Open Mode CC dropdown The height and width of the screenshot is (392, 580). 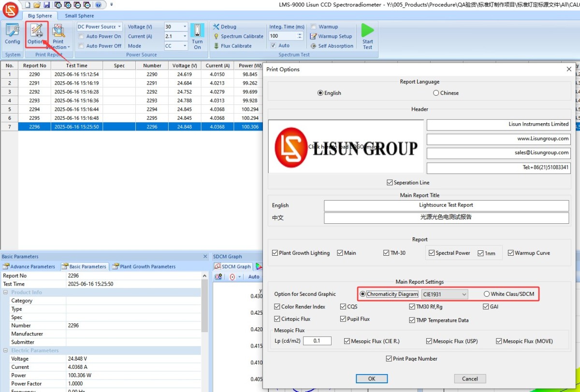coord(185,46)
